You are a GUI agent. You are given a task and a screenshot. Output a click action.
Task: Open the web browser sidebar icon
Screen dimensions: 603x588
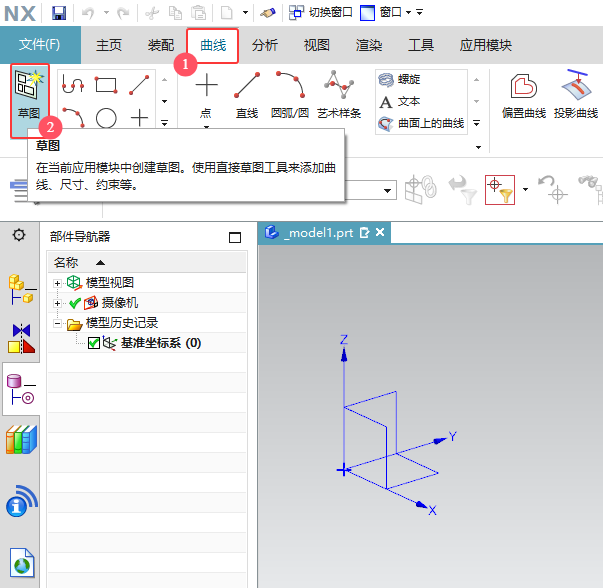(22, 563)
